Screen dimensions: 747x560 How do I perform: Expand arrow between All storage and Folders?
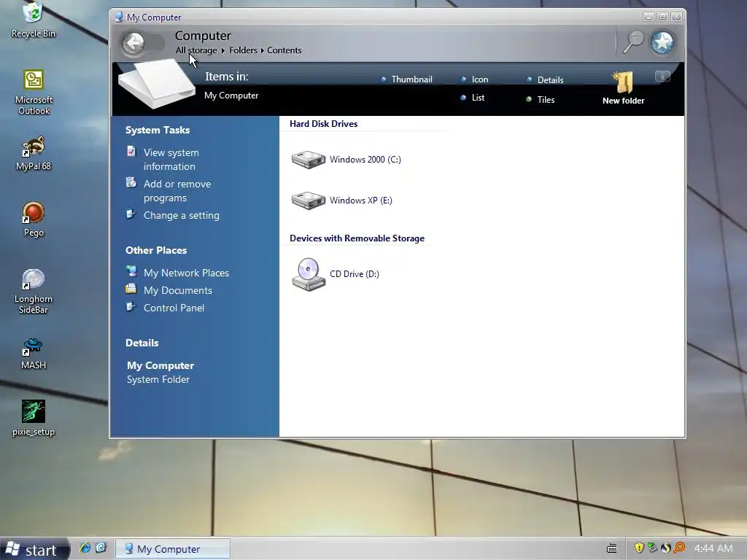223,50
